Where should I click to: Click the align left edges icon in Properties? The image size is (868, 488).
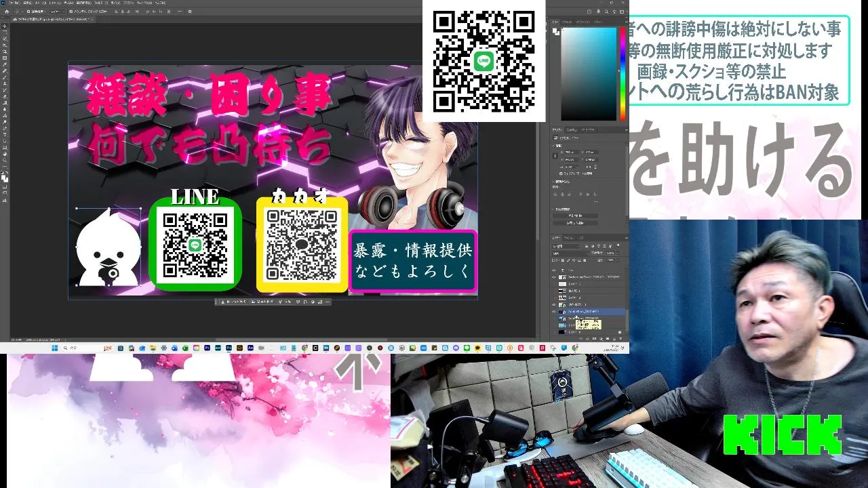[x=555, y=195]
